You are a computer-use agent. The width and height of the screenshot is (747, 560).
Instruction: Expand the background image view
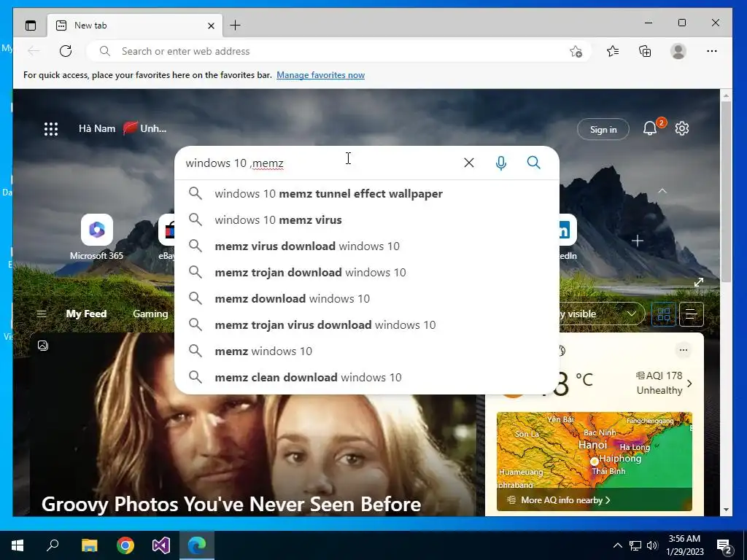tap(699, 282)
